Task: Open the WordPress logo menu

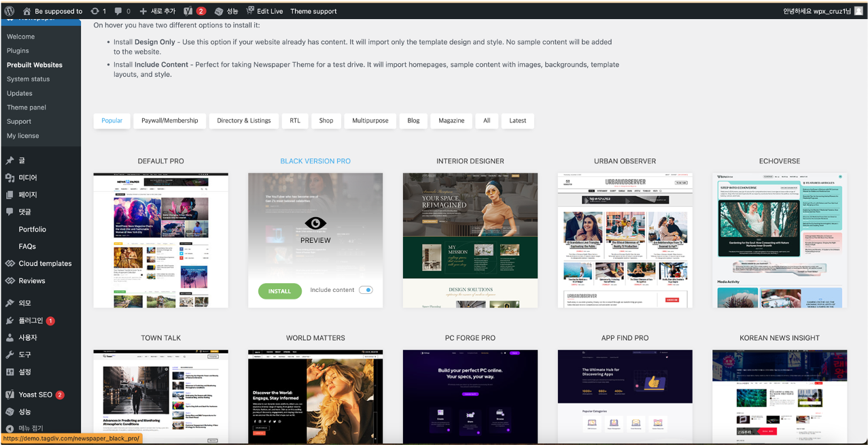Action: pos(10,11)
